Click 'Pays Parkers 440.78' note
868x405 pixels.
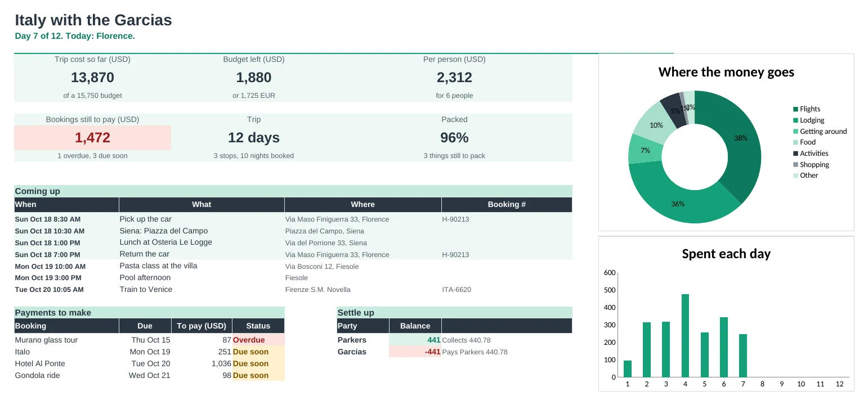pos(475,352)
